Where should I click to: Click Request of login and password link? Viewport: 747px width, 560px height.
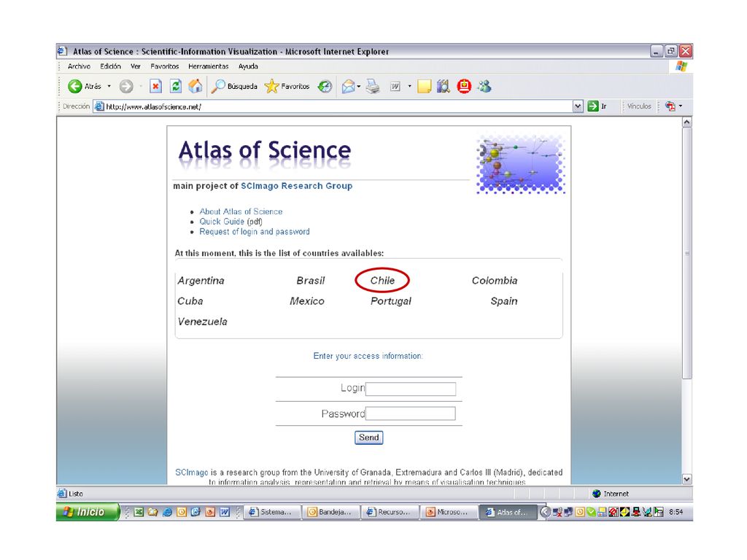tap(255, 231)
